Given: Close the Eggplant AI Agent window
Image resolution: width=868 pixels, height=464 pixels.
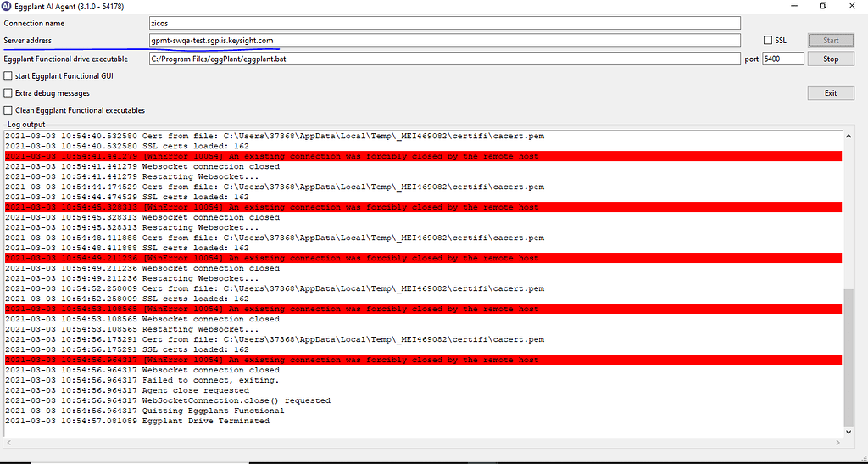Looking at the screenshot, I should [x=854, y=6].
